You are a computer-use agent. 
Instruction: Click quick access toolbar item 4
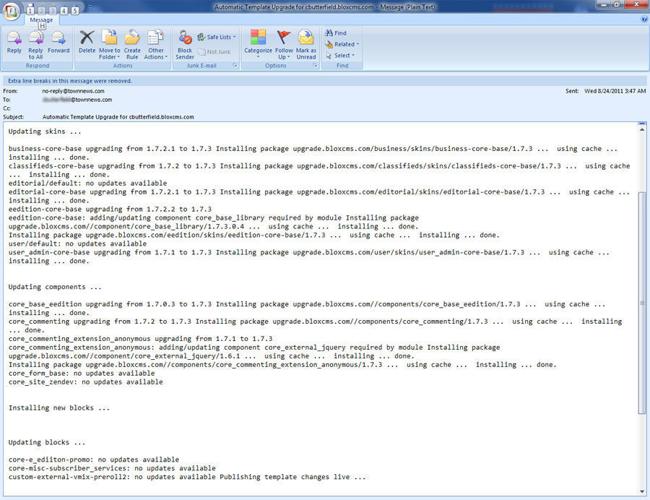(64, 10)
